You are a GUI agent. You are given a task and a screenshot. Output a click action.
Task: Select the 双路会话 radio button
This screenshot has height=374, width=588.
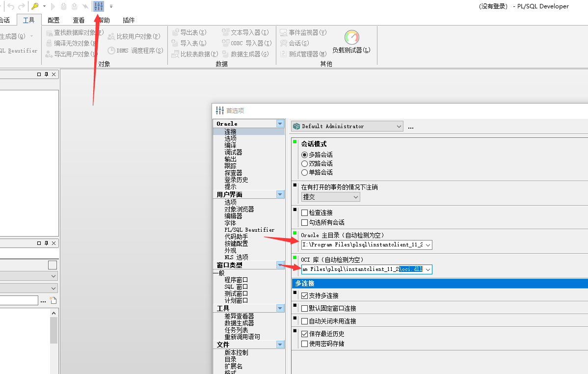tap(304, 163)
